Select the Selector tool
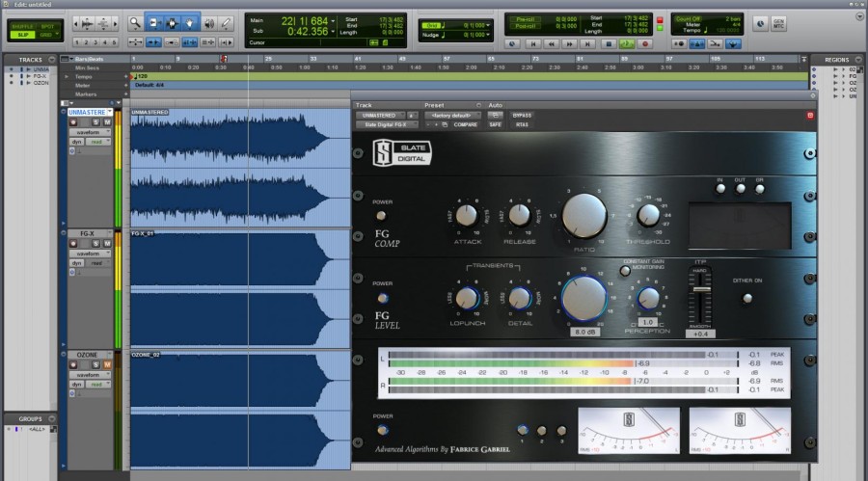Screen dimensions: 868x481 click(x=172, y=23)
